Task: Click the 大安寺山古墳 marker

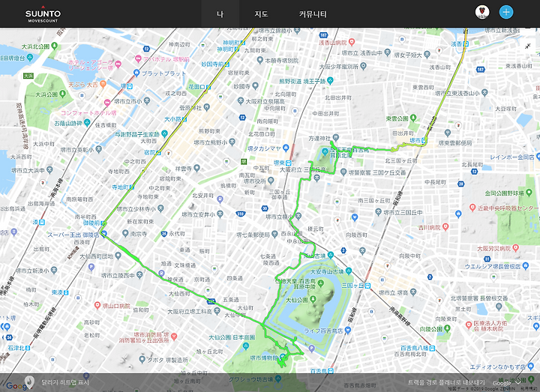Action: 349,271
